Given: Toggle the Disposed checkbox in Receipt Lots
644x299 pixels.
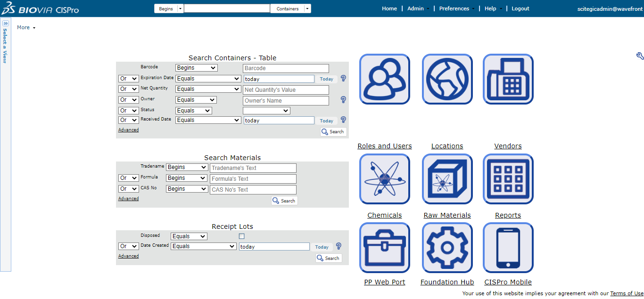Looking at the screenshot, I should [242, 236].
